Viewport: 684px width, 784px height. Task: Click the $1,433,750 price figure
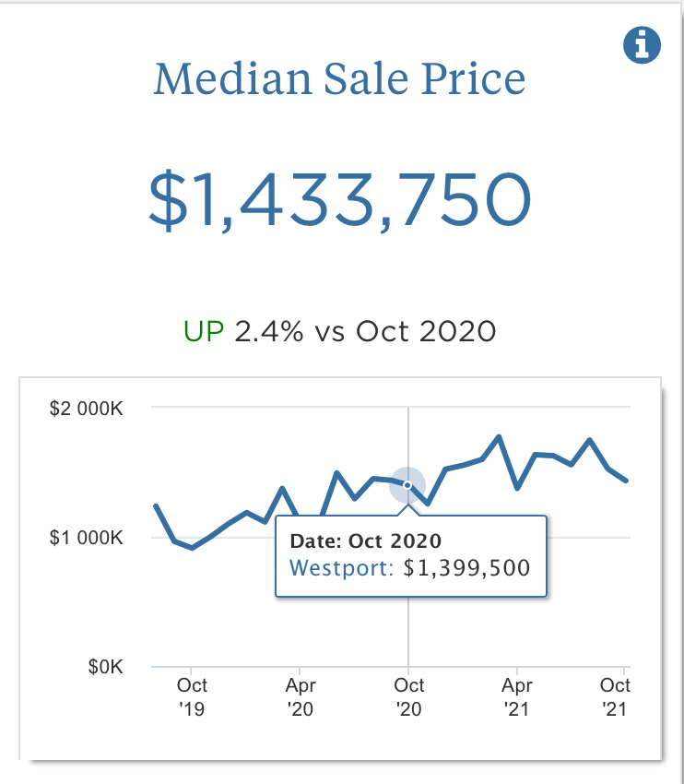[340, 200]
